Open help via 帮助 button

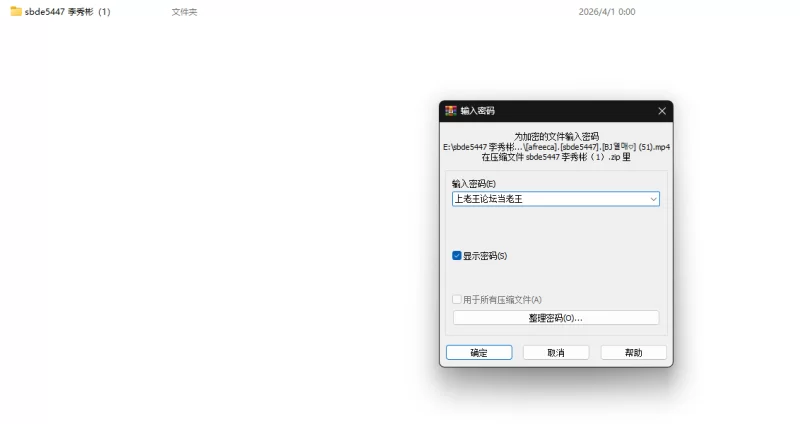(x=633, y=353)
